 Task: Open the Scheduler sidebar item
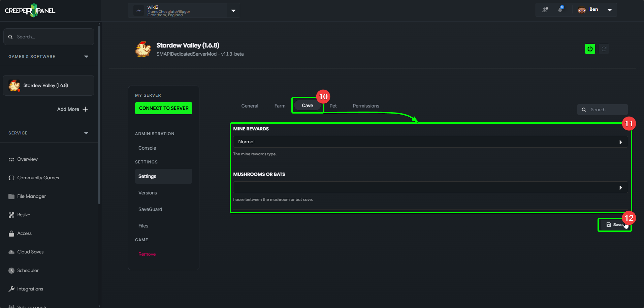pos(28,270)
